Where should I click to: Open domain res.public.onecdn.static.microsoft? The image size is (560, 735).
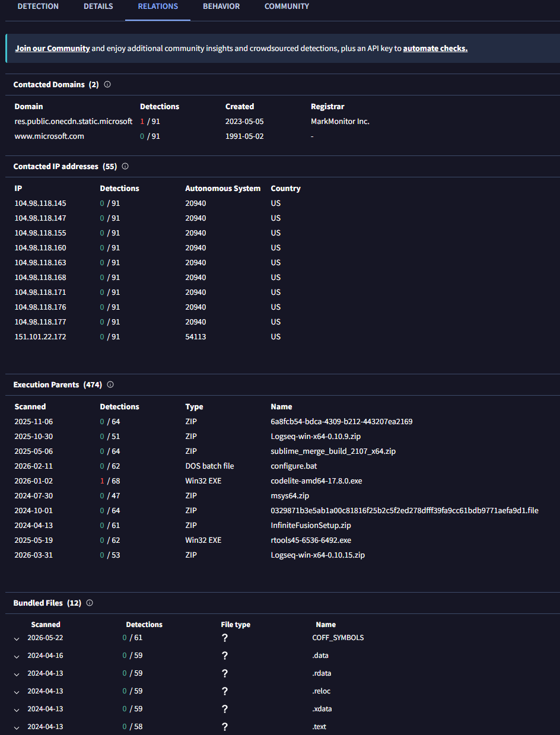pyautogui.click(x=74, y=121)
